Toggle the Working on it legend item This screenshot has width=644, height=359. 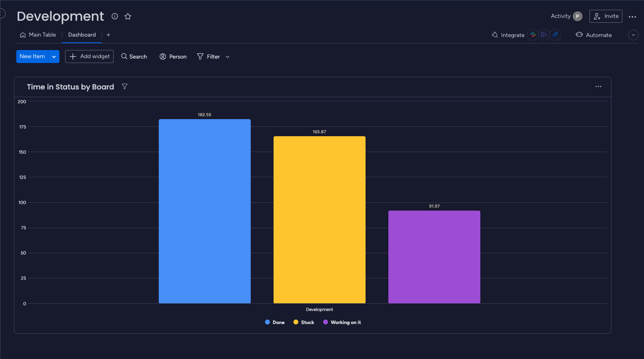[342, 322]
